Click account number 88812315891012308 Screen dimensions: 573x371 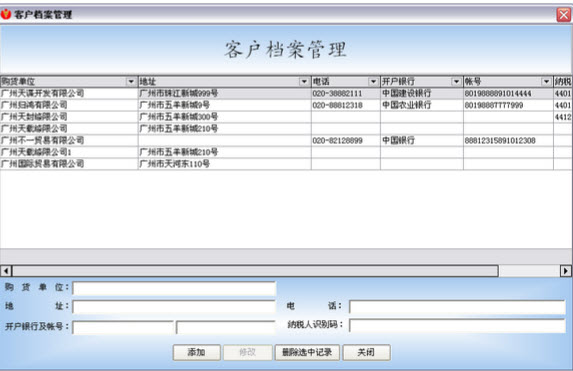click(x=508, y=140)
